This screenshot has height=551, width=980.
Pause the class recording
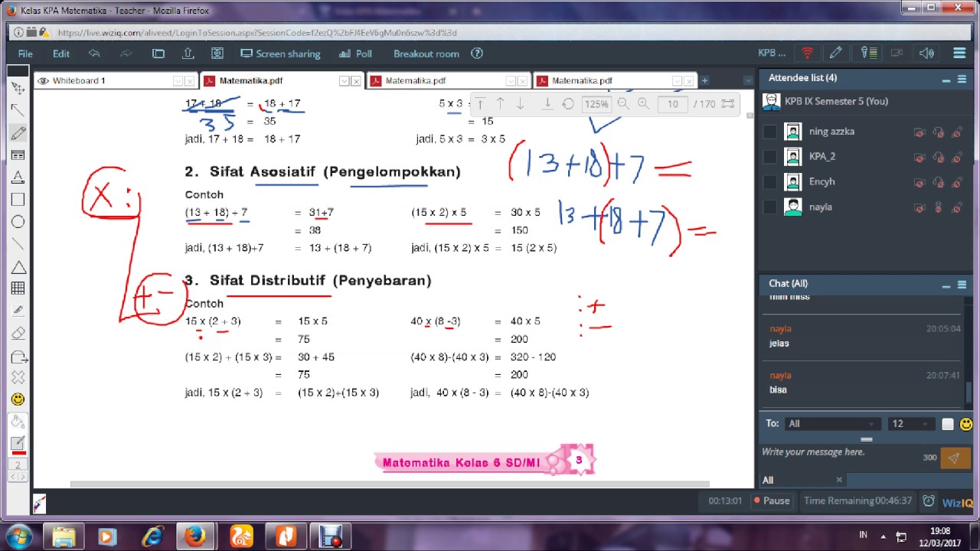point(772,500)
